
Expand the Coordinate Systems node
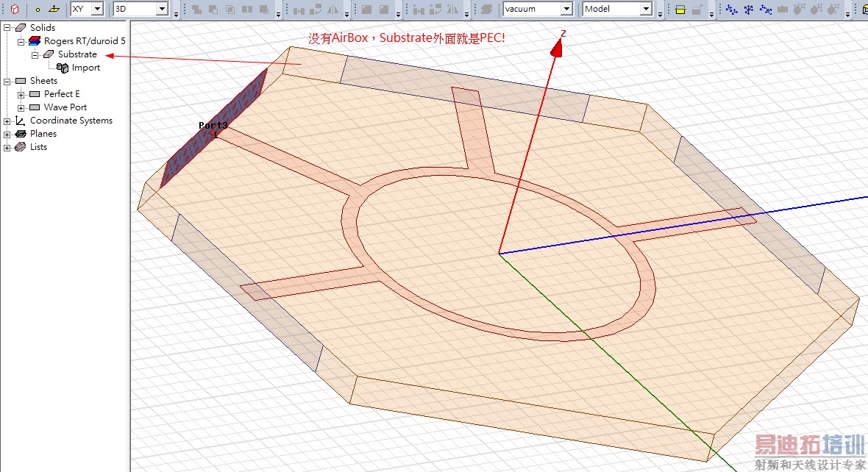[x=7, y=121]
